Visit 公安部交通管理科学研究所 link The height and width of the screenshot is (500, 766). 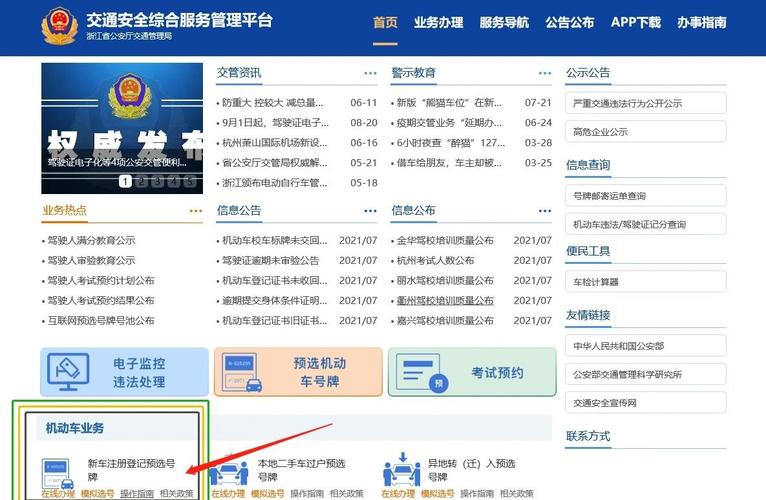coord(645,374)
